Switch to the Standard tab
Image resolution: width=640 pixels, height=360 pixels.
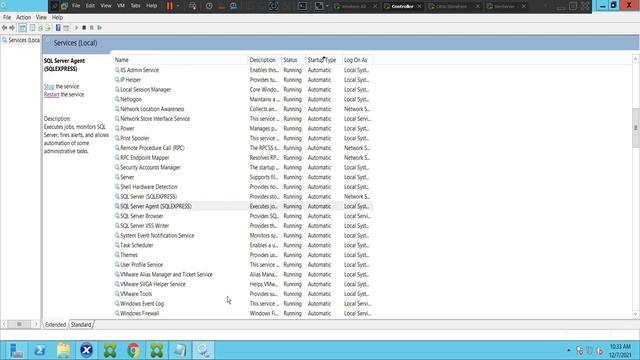click(81, 325)
